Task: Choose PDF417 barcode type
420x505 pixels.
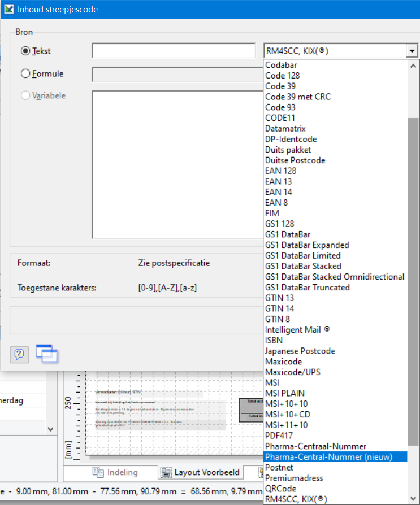Action: [x=279, y=436]
